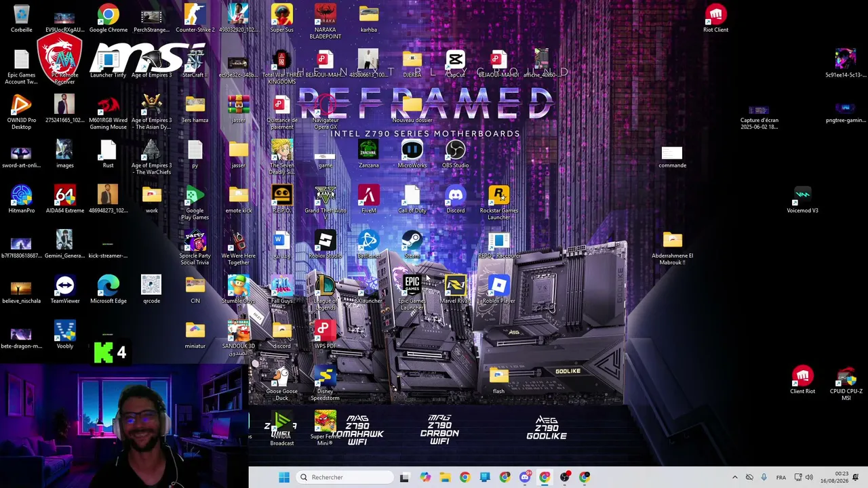Open the DJERBA folder
This screenshot has height=488, width=868.
click(x=412, y=64)
